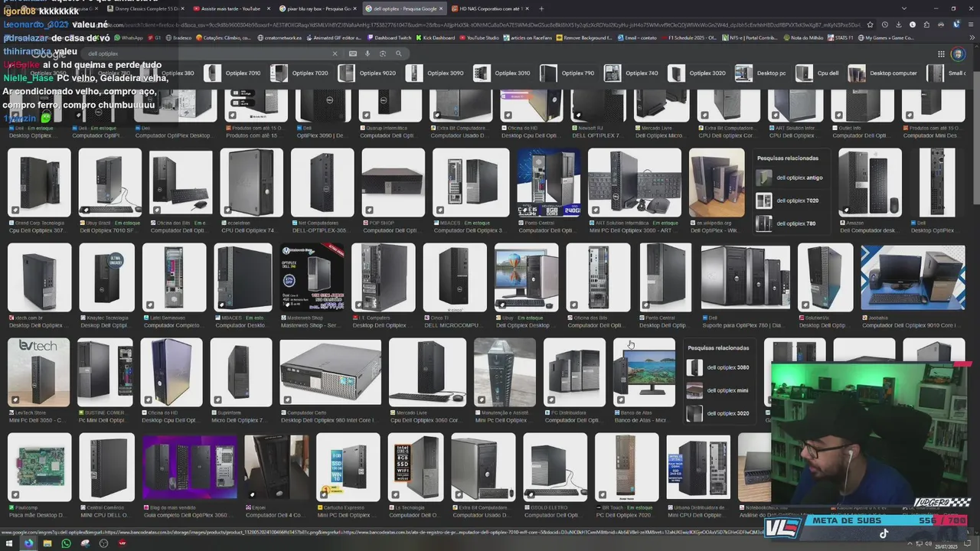Open related search dell optiplex antigo

(x=790, y=178)
